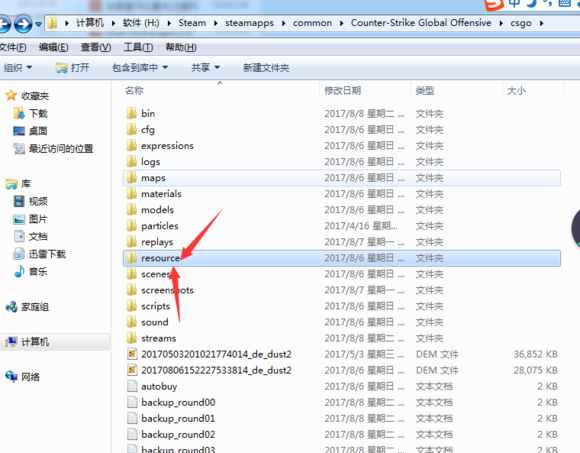
Task: Navigate to 软件 (H:) drive breadcrumb
Action: pyautogui.click(x=141, y=23)
